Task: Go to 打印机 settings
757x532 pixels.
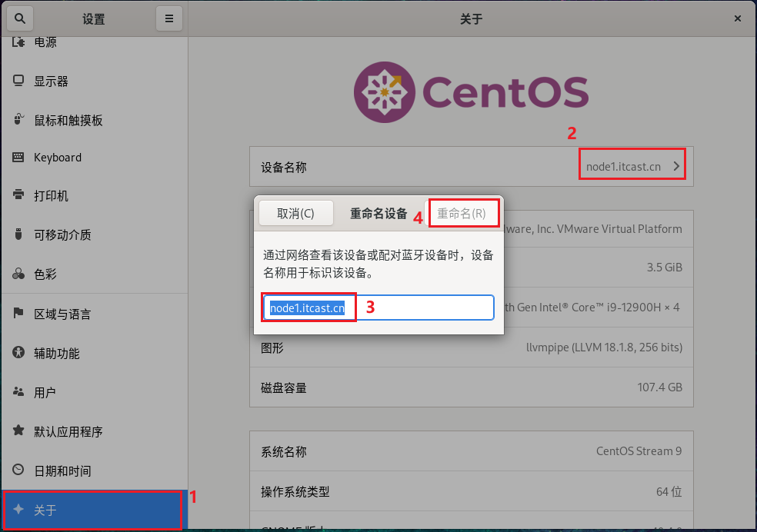Action: click(94, 196)
